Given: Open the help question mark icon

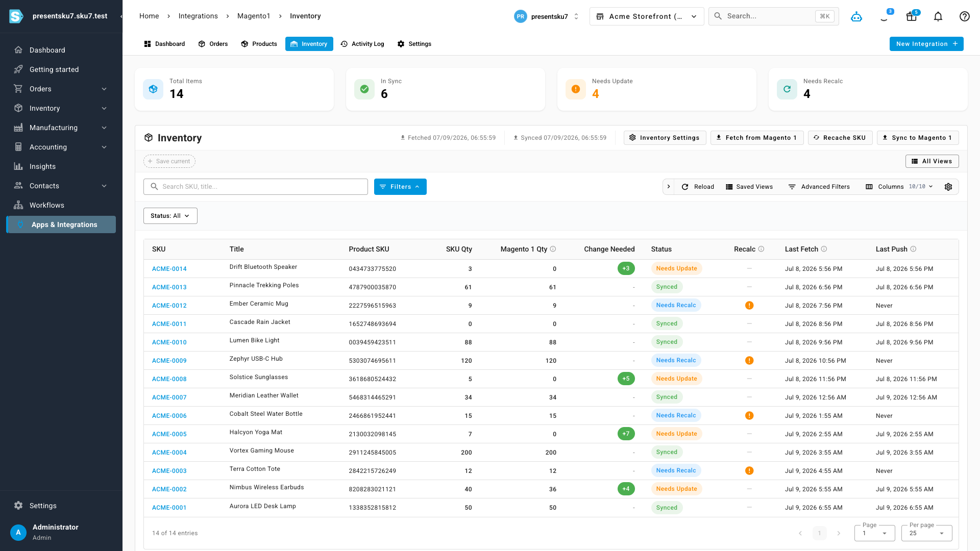Looking at the screenshot, I should 965,16.
